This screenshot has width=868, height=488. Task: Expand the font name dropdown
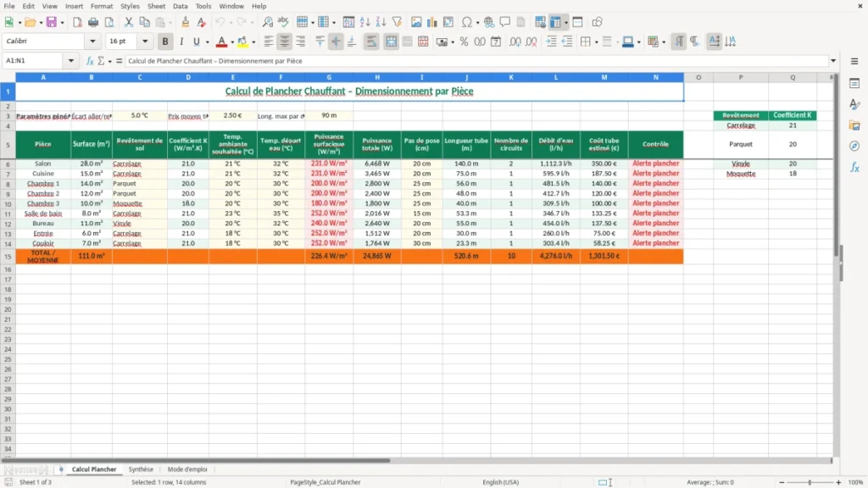click(92, 41)
